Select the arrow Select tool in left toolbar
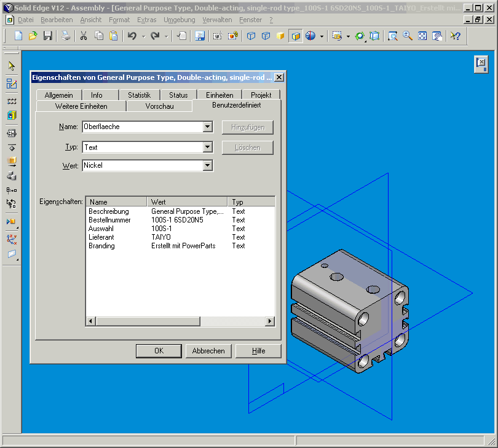 coord(11,66)
